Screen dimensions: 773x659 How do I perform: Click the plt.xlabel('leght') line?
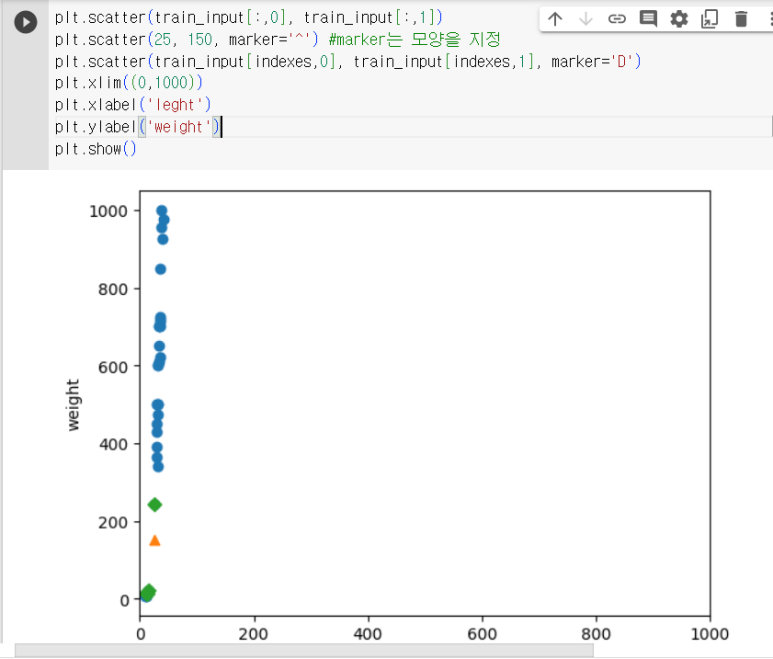tap(133, 104)
